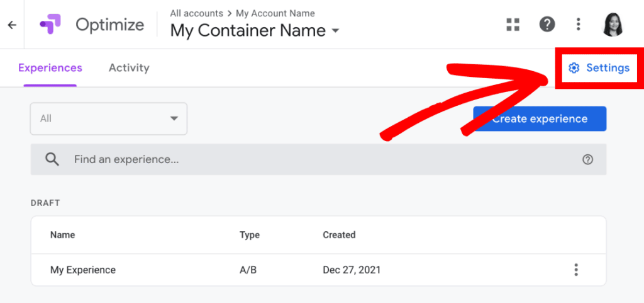The image size is (644, 303).
Task: Click the Find an experience search field
Action: click(318, 159)
